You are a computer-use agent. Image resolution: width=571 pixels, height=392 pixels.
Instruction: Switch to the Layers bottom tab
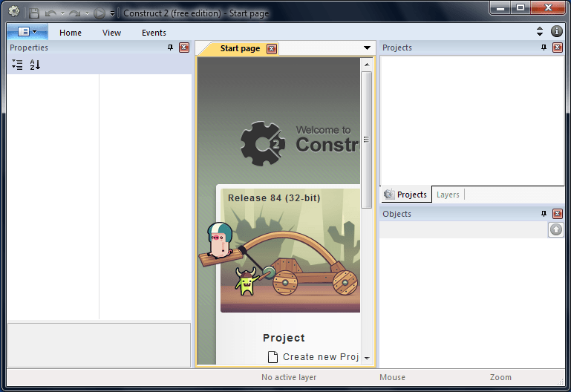point(448,195)
